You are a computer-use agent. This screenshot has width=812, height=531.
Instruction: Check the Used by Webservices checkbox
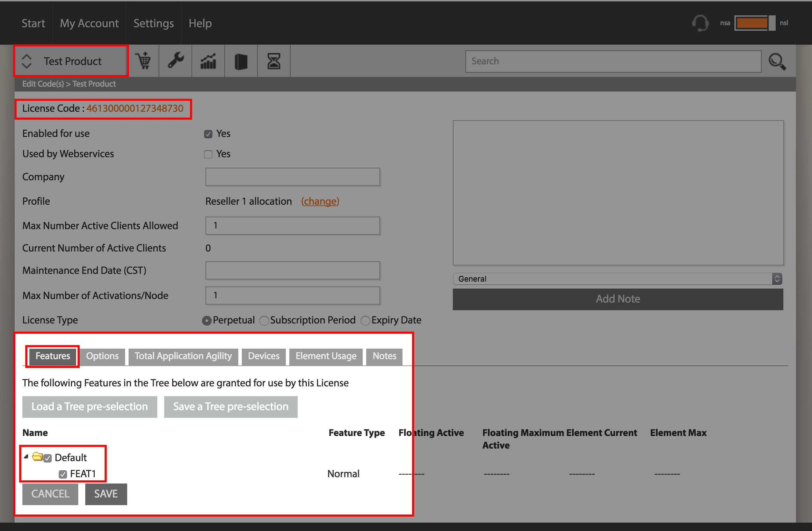point(208,154)
